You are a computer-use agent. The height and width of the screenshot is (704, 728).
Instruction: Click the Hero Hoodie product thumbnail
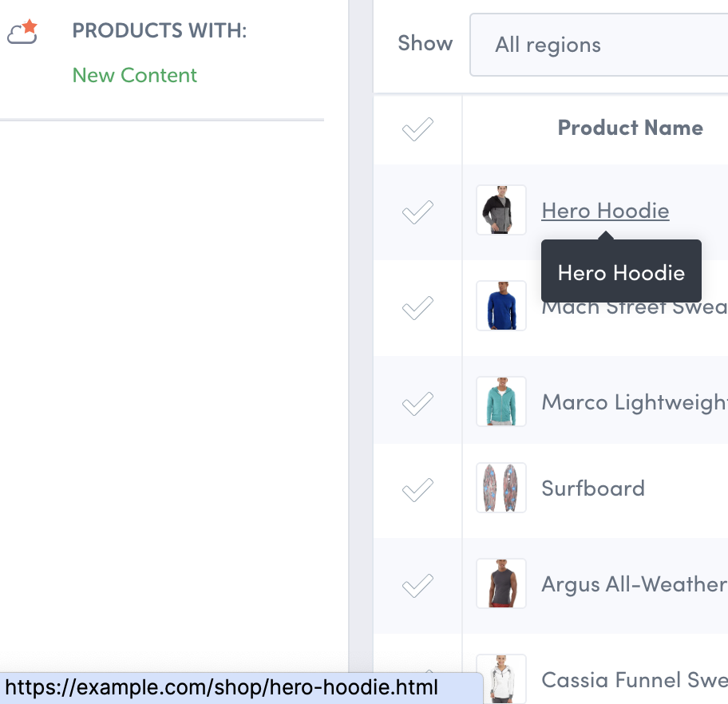(x=501, y=211)
